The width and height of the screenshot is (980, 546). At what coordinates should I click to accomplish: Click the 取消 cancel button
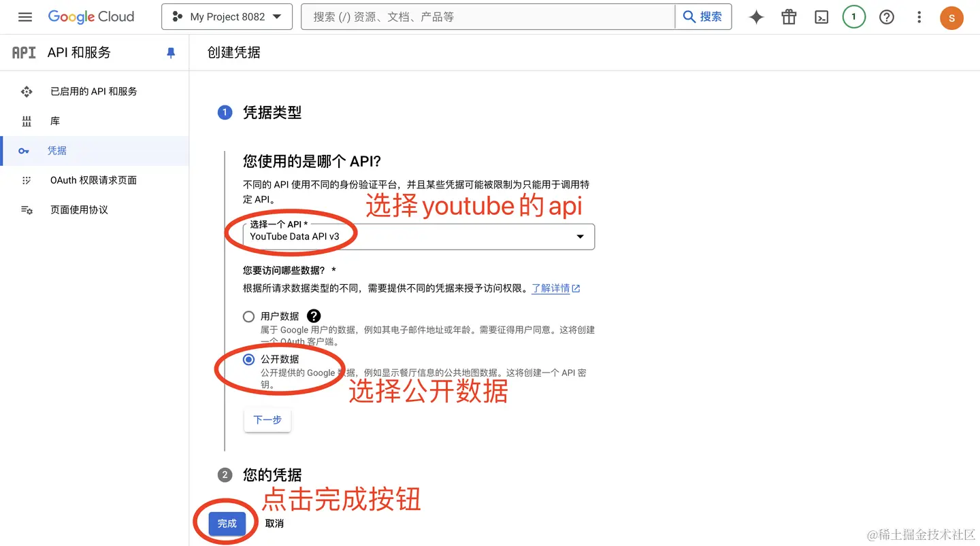tap(274, 524)
